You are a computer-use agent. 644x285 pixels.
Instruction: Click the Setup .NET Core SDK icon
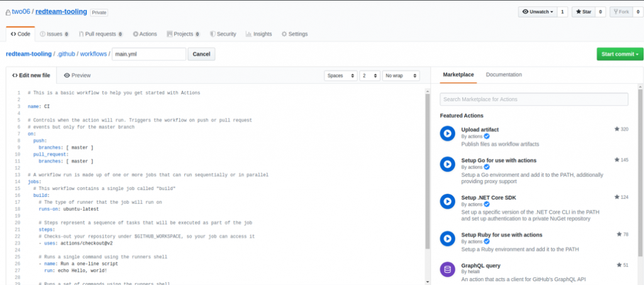tap(448, 201)
